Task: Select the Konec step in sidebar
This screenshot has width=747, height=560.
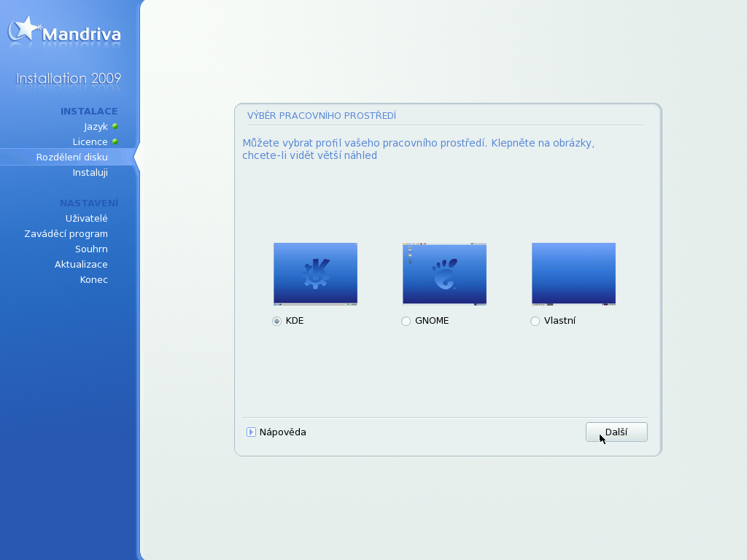Action: click(x=94, y=279)
